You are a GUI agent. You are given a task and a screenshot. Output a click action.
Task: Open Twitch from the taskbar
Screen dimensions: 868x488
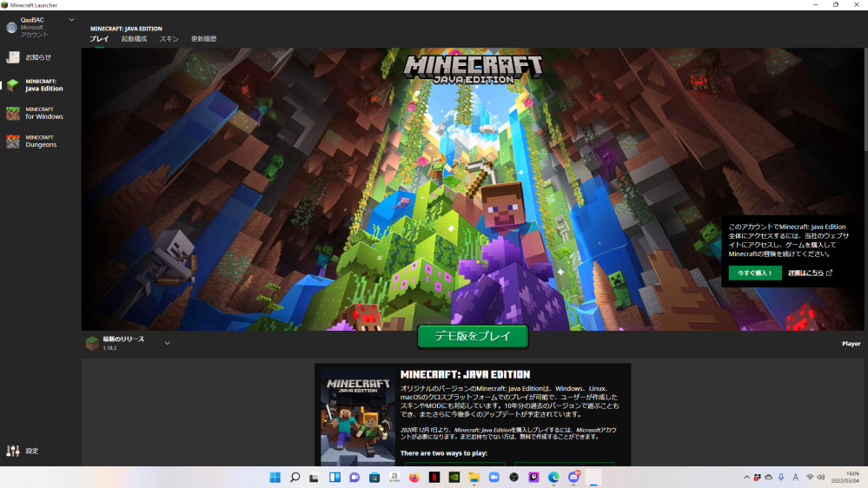[533, 478]
